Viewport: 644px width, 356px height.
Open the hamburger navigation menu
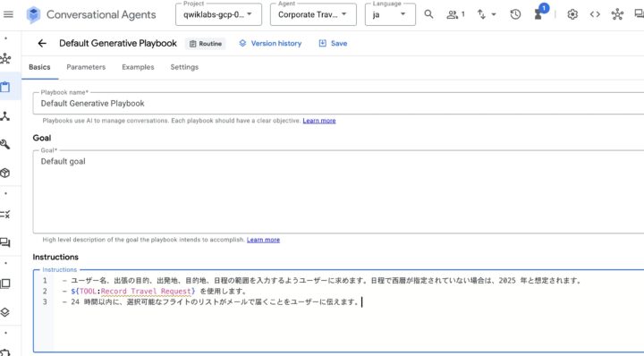click(x=8, y=14)
